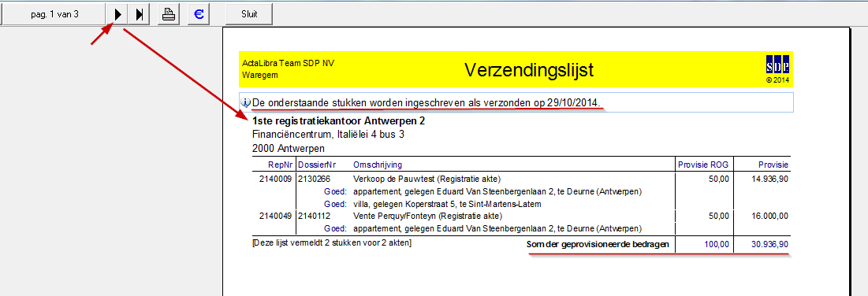Screen dimensions: 868x296
Task: Click 'Vente Perquy/Fonteyn (Registratie akte)'
Action: pos(427,216)
